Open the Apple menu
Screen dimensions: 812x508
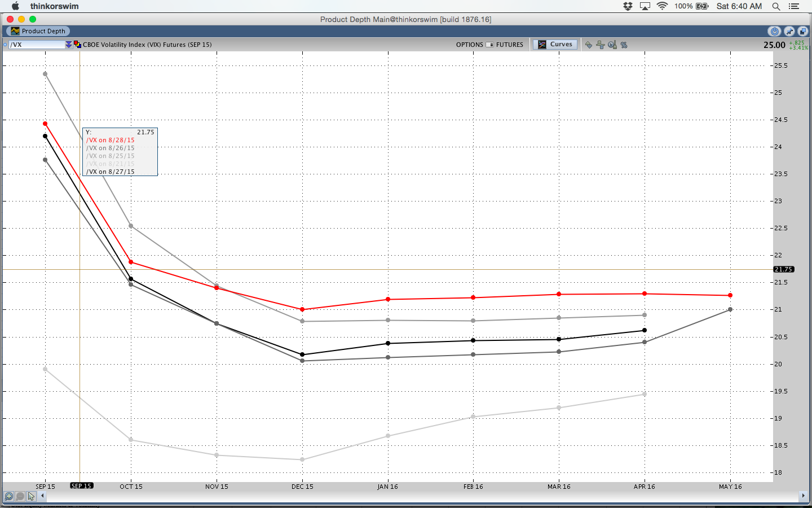[x=16, y=6]
